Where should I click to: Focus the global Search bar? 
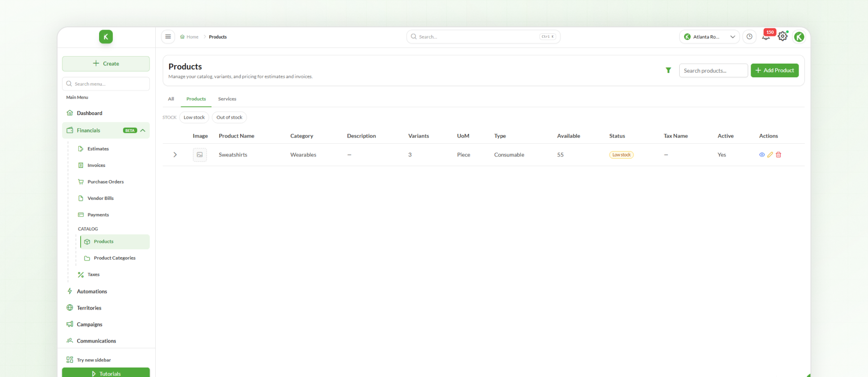484,37
